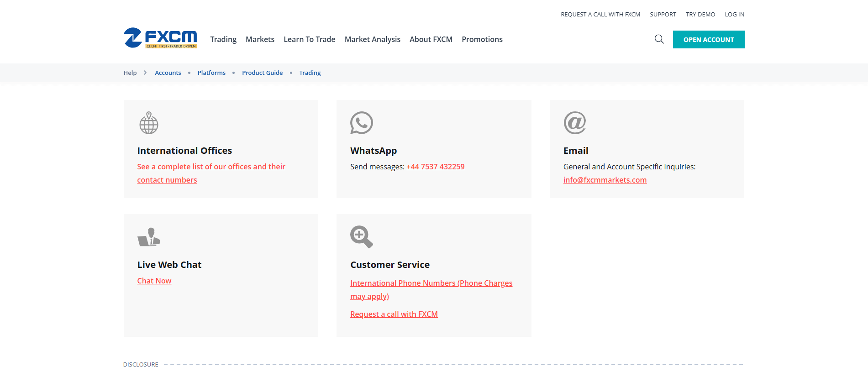The height and width of the screenshot is (367, 868).
Task: Open the complete list of offices link
Action: coord(211,173)
